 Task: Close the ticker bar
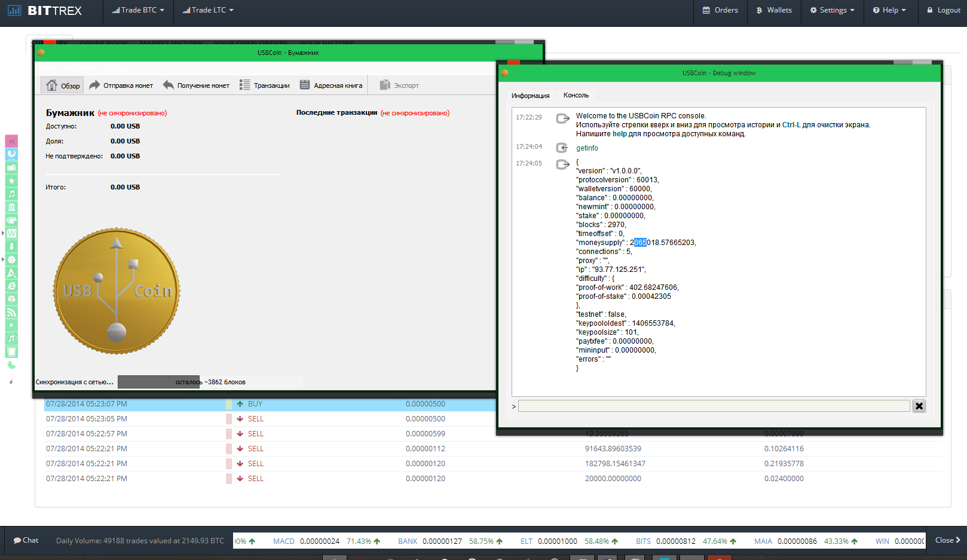pyautogui.click(x=948, y=540)
